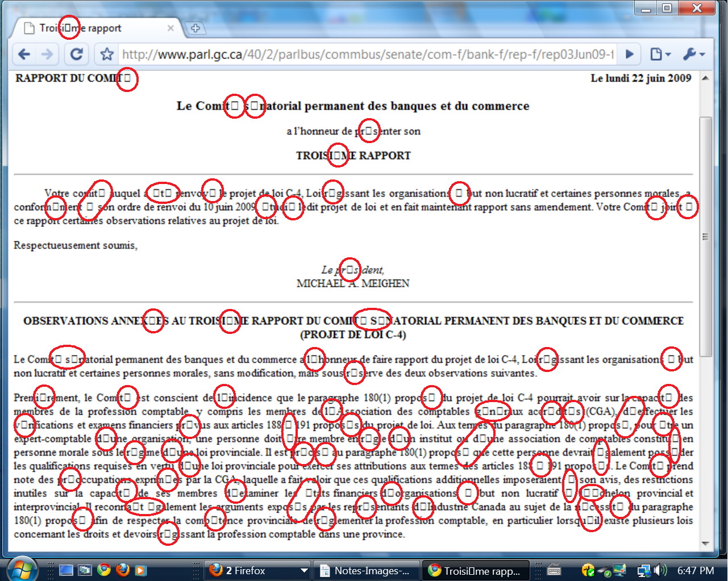Viewport: 728px width, 581px height.
Task: Reload the current page
Action: point(77,54)
